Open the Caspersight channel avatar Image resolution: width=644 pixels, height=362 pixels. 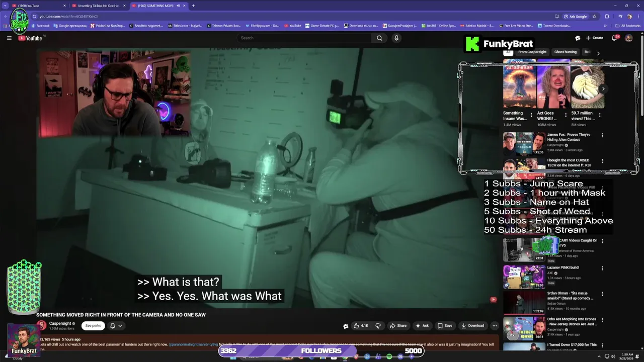click(41, 325)
